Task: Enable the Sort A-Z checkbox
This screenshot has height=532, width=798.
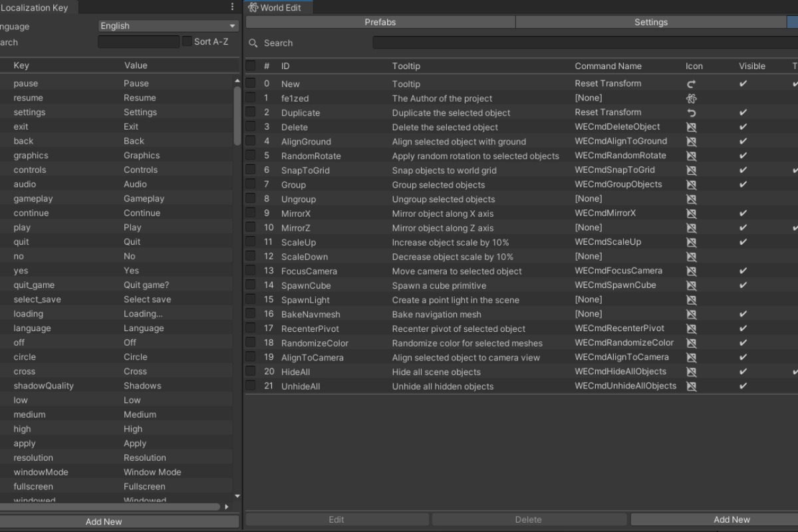Action: tap(187, 41)
